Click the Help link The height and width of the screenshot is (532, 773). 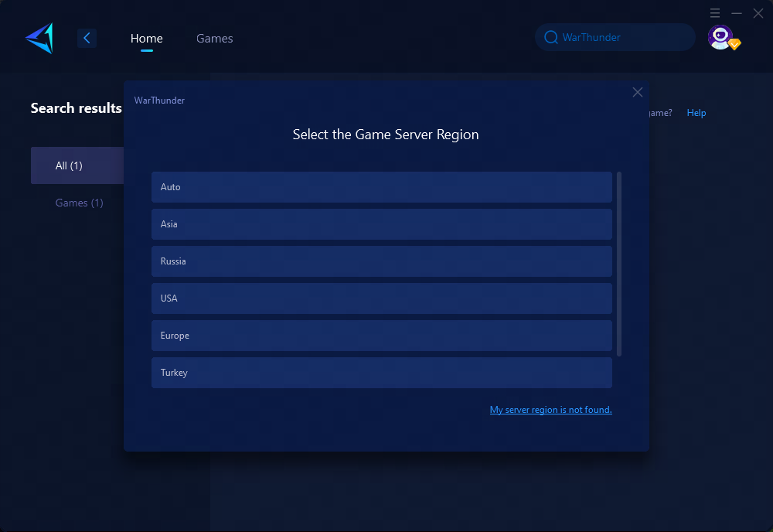click(696, 113)
